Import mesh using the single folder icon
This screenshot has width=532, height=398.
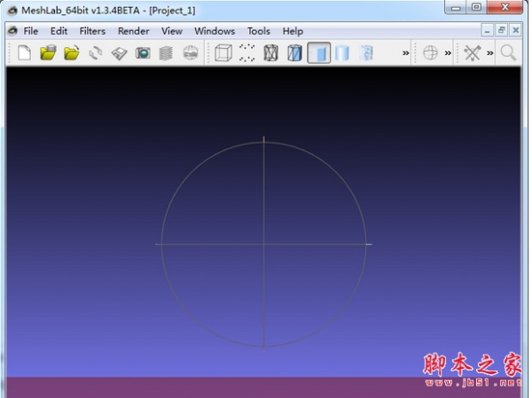click(x=72, y=53)
